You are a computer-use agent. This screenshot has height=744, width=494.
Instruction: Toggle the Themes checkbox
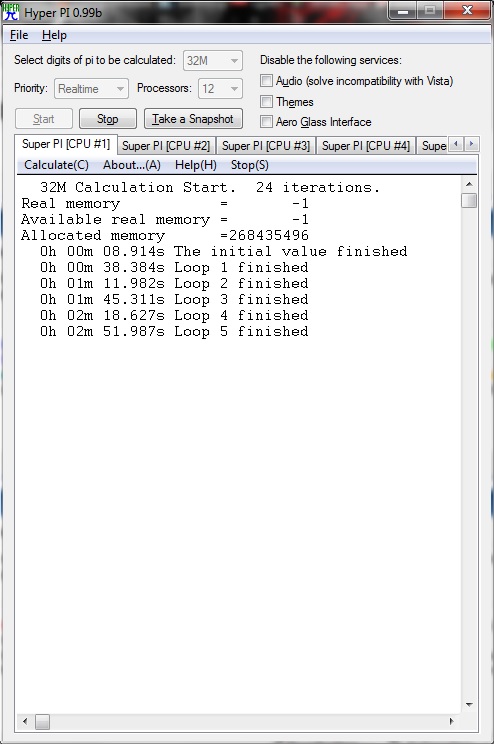267,102
